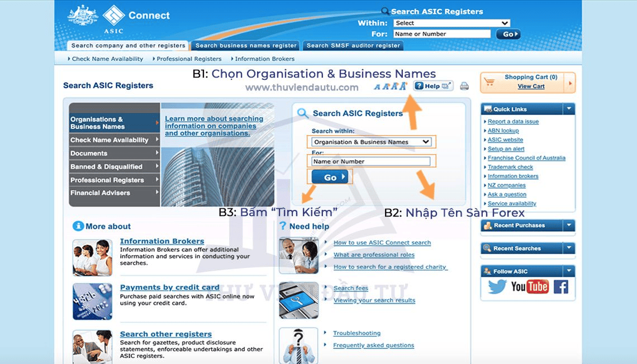
Task: Click the credit card payments thumbnail
Action: coord(92,301)
